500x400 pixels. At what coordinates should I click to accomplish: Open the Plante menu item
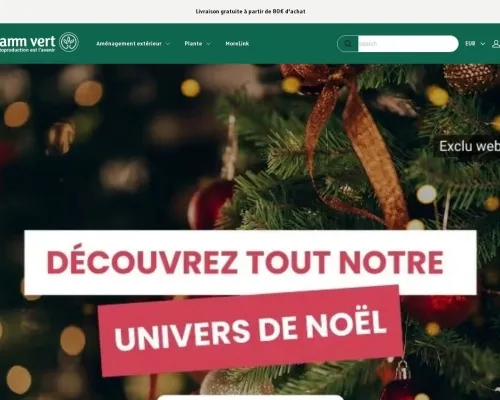click(193, 44)
